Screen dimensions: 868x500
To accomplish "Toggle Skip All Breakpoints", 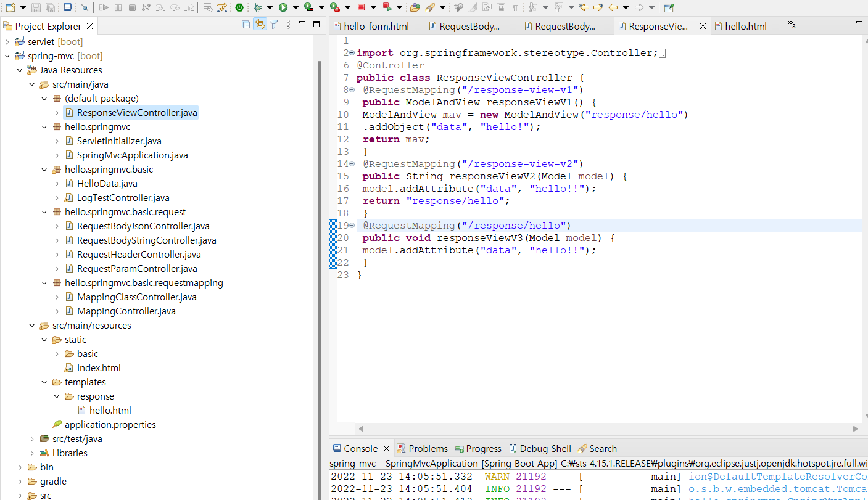I will coord(84,7).
